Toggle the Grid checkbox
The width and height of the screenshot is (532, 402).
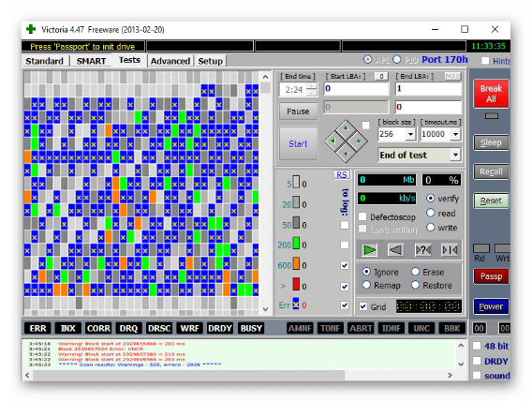363,306
